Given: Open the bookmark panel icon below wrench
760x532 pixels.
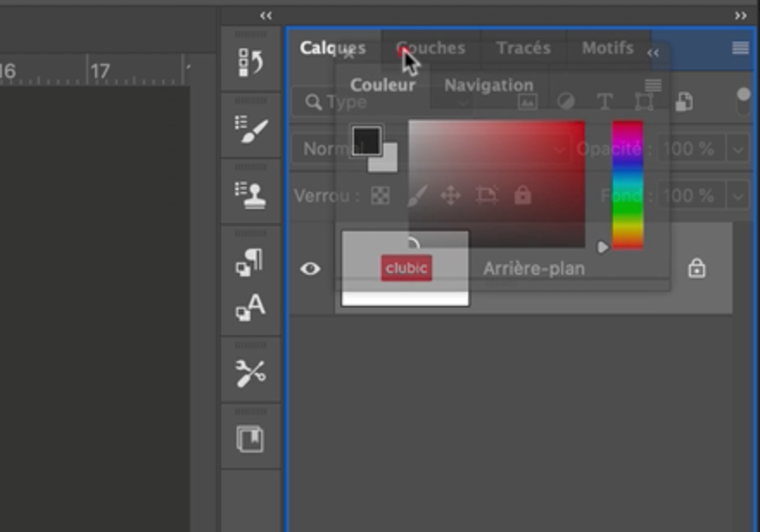Looking at the screenshot, I should [250, 440].
